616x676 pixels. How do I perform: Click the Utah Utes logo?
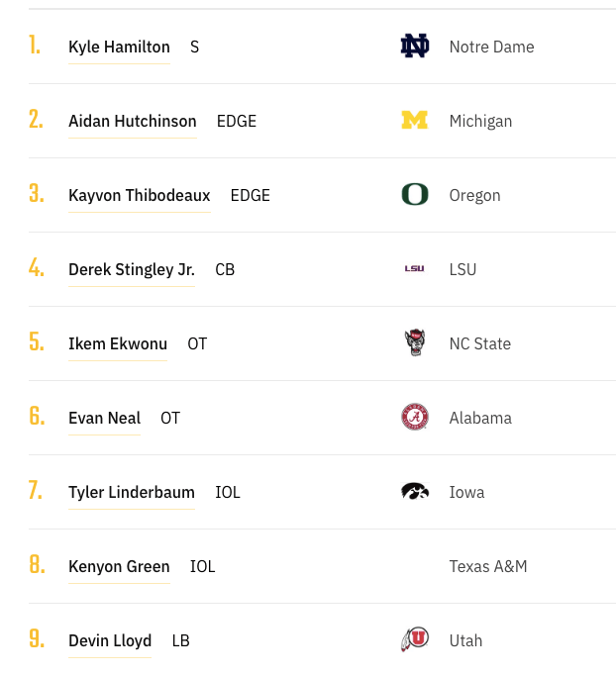[414, 640]
